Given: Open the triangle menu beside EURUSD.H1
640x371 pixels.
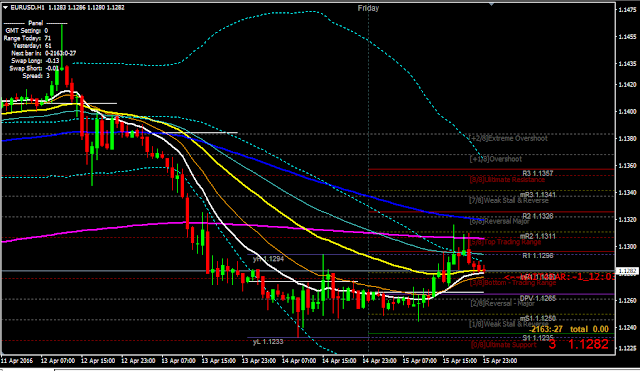Looking at the screenshot, I should (x=5, y=7).
